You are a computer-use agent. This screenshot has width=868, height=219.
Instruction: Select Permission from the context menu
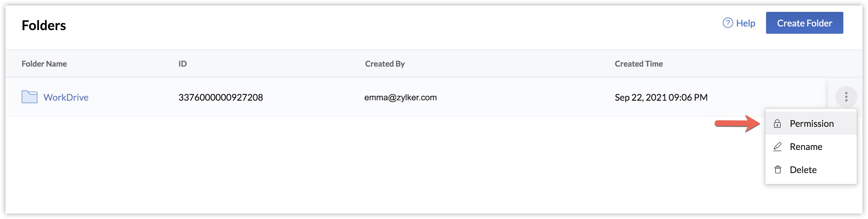(811, 124)
